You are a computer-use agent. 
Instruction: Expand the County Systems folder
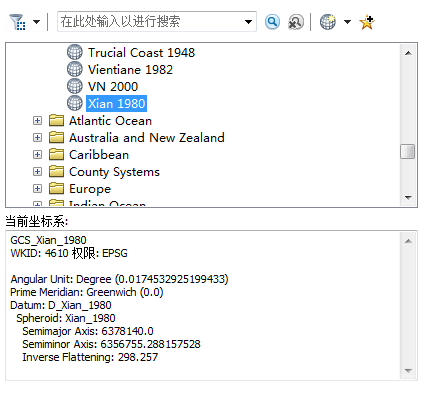tap(37, 172)
